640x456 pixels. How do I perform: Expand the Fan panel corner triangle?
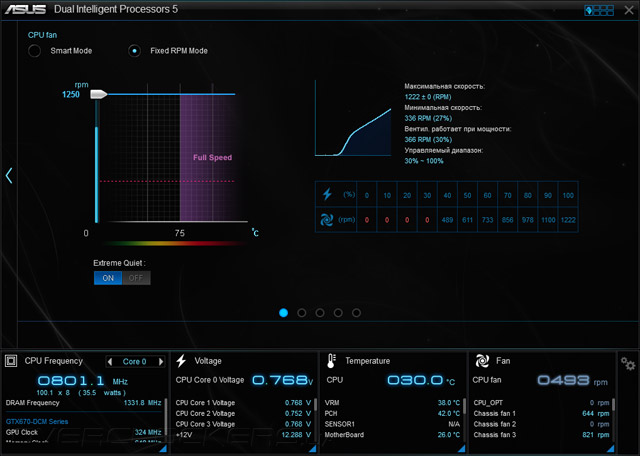pos(611,449)
